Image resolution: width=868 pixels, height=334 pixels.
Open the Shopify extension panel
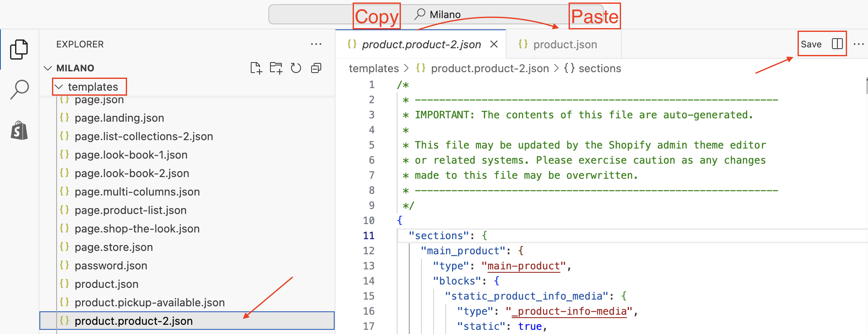pos(19,130)
